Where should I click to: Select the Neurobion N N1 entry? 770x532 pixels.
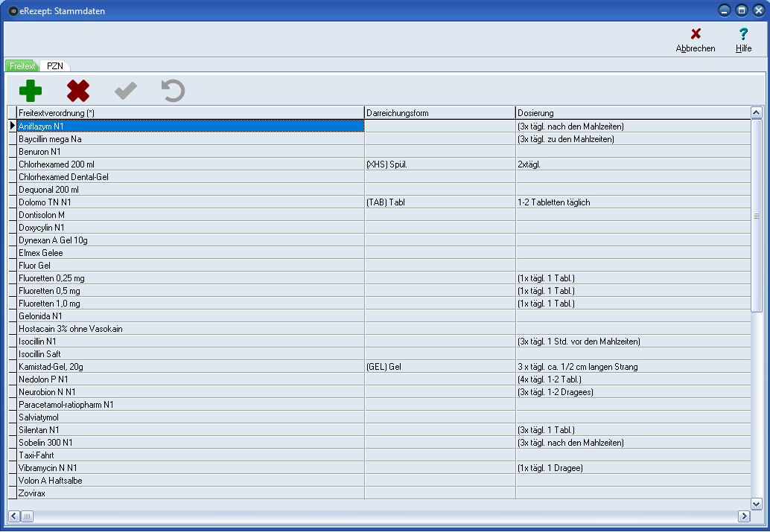pos(191,392)
